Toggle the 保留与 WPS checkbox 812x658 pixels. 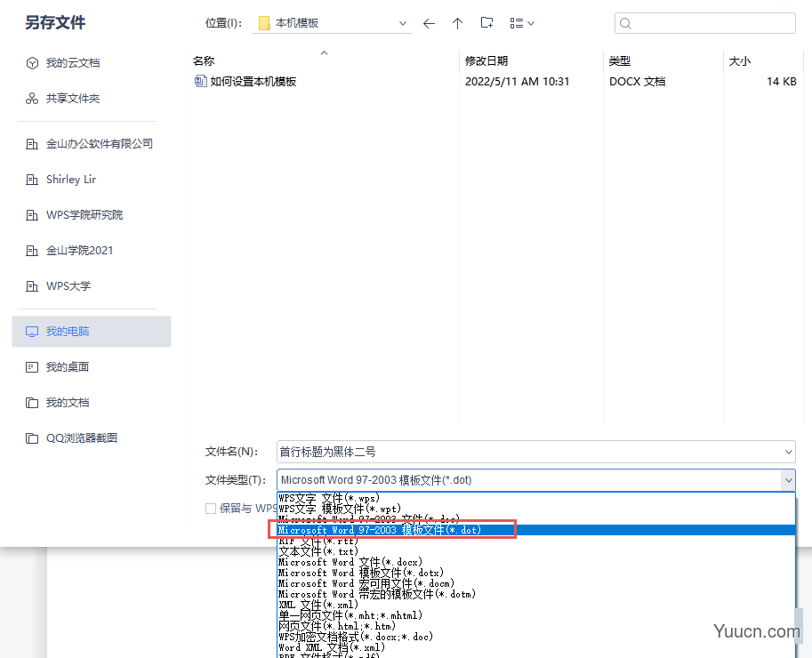tap(211, 509)
